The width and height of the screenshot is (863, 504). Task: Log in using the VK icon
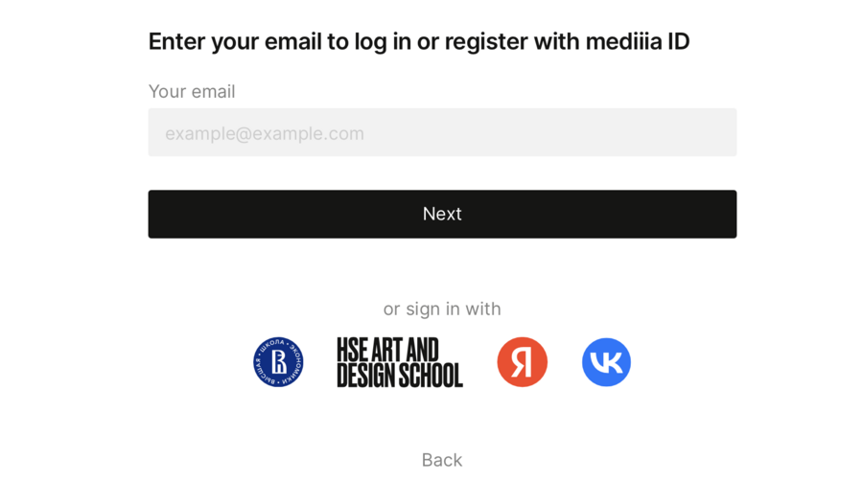coord(606,362)
